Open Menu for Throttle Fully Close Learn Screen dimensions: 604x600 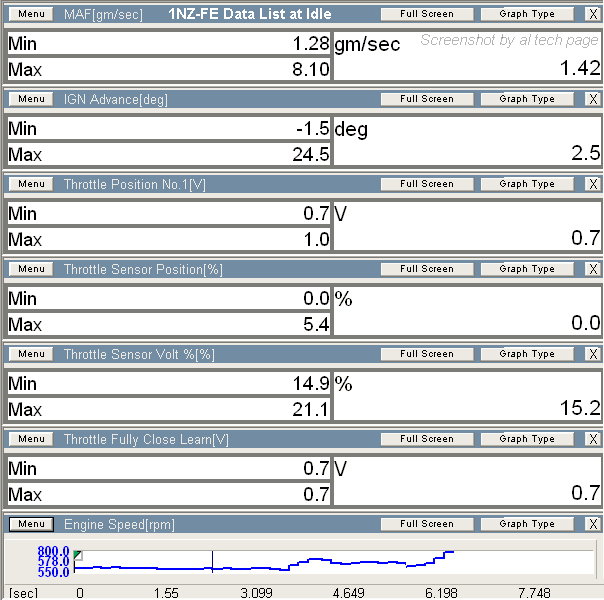pyautogui.click(x=31, y=439)
